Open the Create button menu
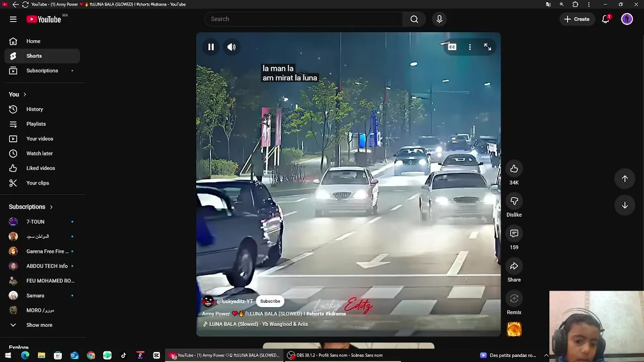644x362 pixels. point(577,19)
